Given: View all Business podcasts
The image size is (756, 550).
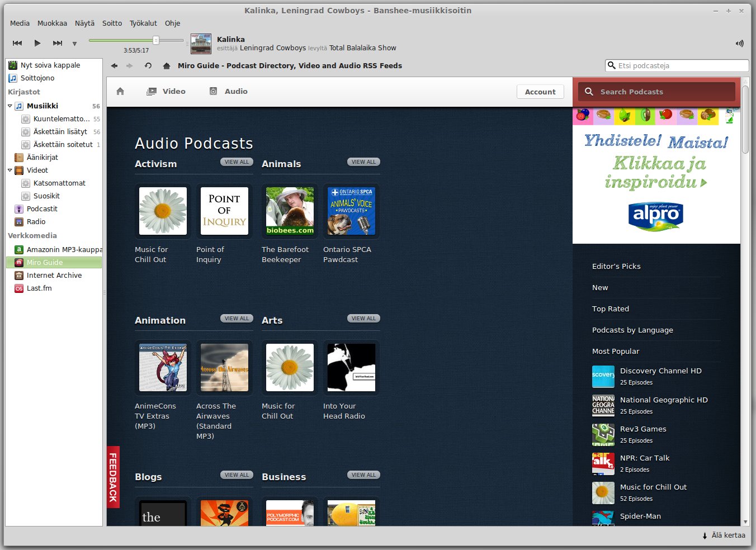Looking at the screenshot, I should (x=364, y=475).
